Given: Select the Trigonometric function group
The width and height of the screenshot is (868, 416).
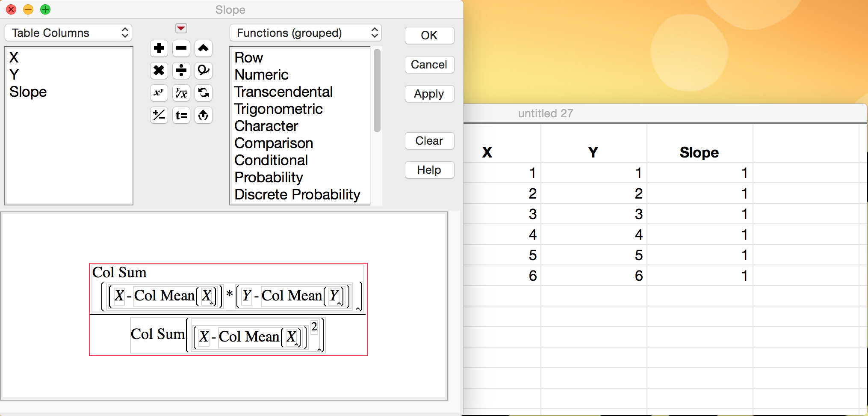Looking at the screenshot, I should click(x=278, y=109).
